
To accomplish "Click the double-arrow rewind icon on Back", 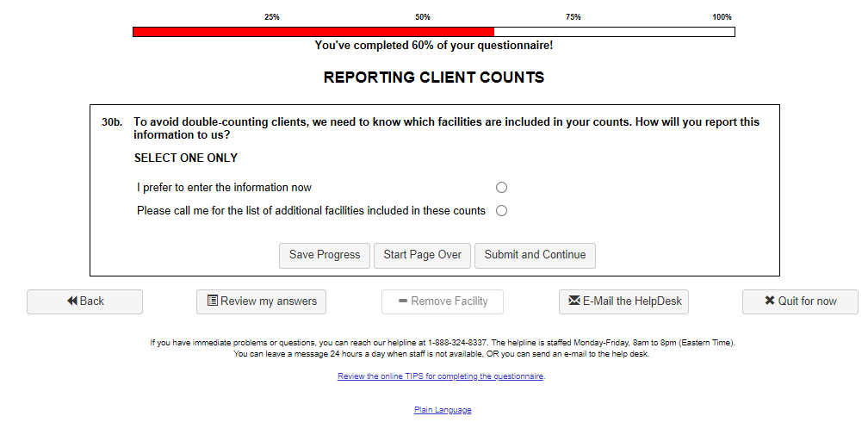I will click(x=72, y=301).
